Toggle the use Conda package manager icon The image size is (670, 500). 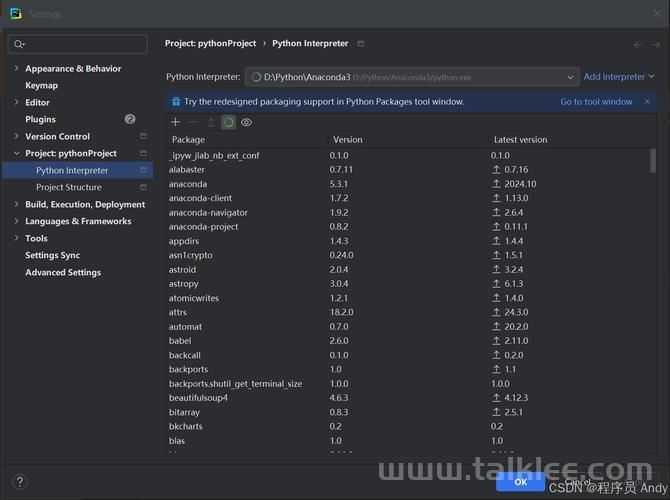click(229, 122)
